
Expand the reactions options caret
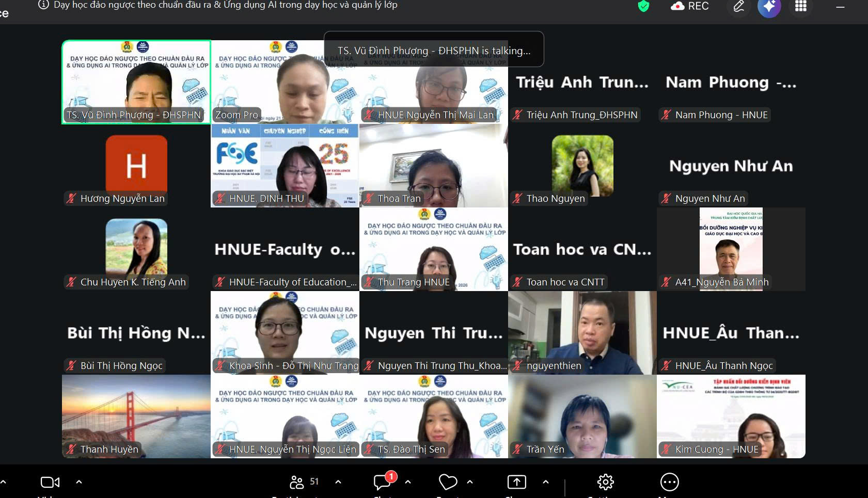pyautogui.click(x=470, y=482)
